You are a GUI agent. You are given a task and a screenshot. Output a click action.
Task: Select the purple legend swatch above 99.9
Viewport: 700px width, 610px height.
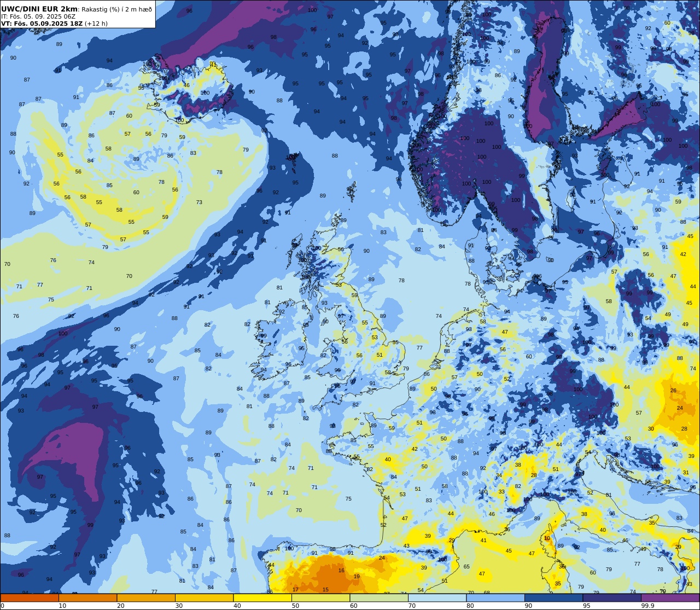click(x=670, y=597)
